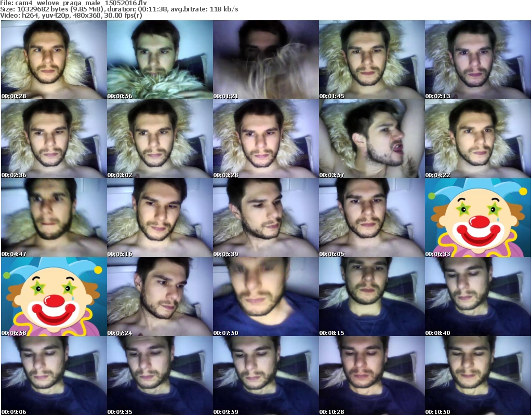The image size is (532, 415).
Task: Select the thumbnail at 00:09:06
Action: (54, 376)
